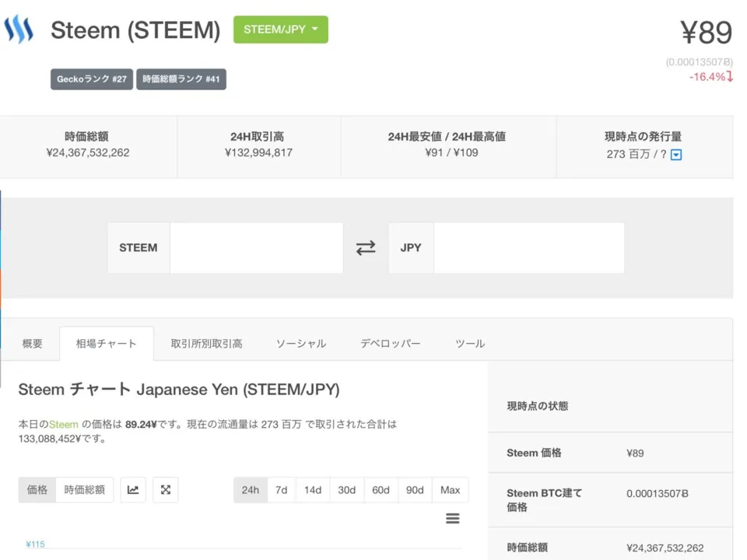Select the 30d chart range
747x560 pixels.
point(346,490)
